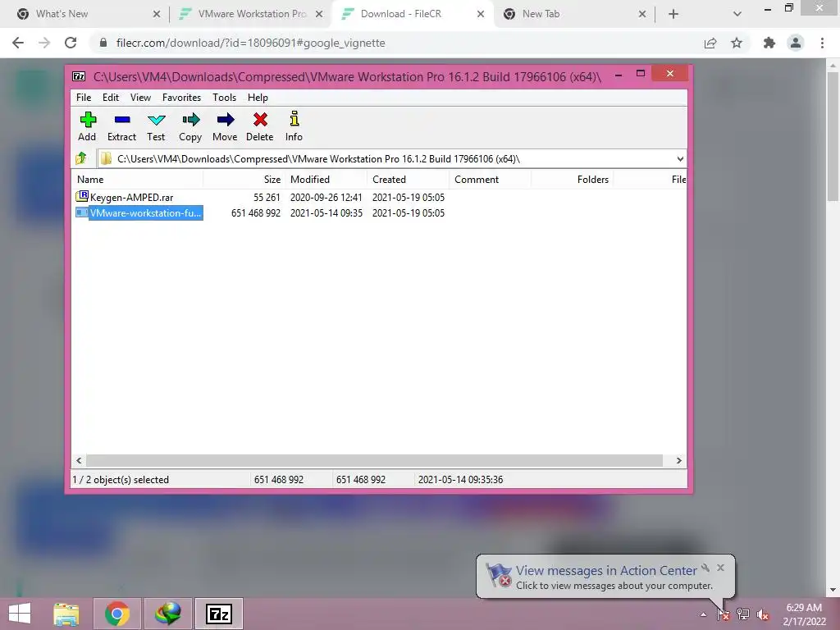Image resolution: width=840 pixels, height=630 pixels.
Task: Show hidden tray icons arrow
Action: click(x=703, y=614)
